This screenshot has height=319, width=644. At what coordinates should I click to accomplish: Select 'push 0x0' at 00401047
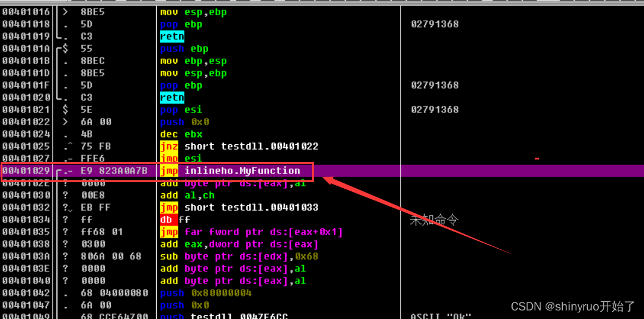pos(184,305)
